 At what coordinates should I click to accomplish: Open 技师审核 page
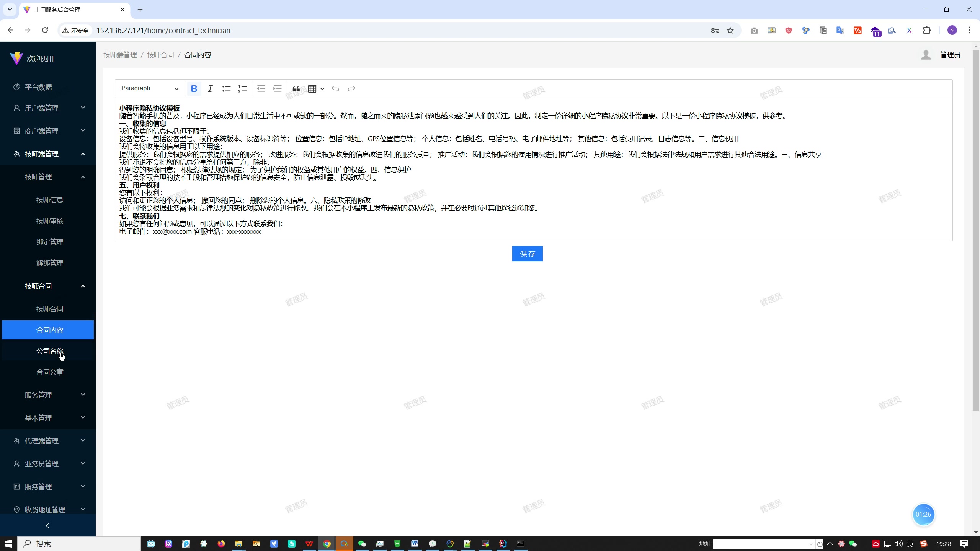tap(48, 221)
